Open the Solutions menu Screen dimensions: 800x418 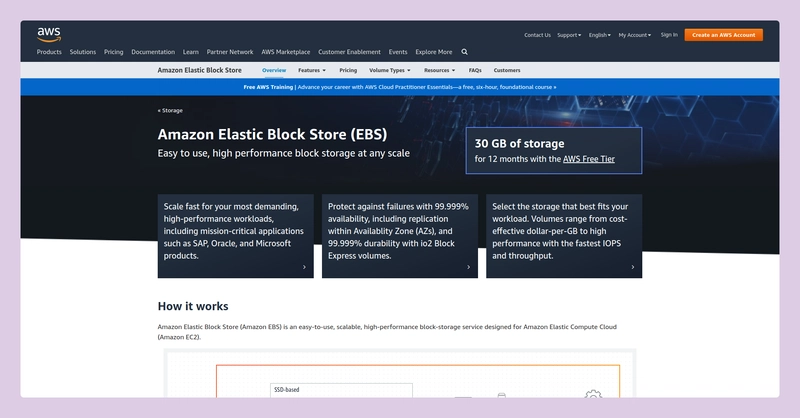click(x=83, y=52)
